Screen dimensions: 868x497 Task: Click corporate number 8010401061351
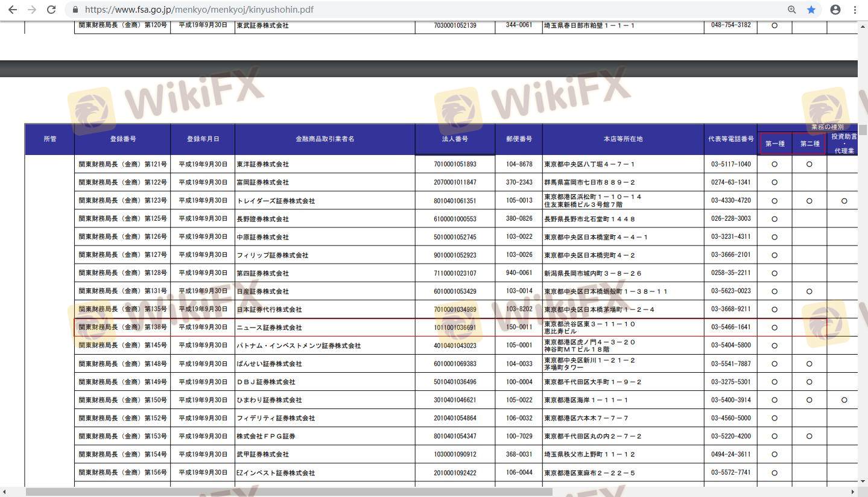click(455, 201)
